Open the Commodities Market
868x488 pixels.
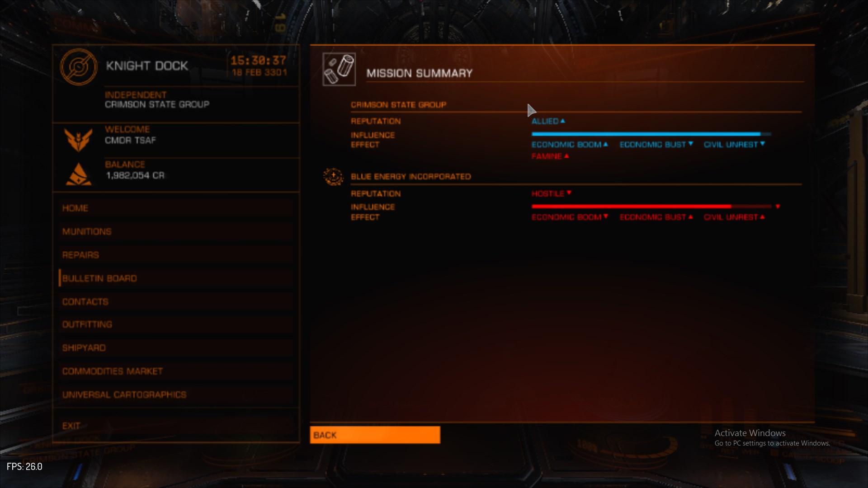click(176, 371)
